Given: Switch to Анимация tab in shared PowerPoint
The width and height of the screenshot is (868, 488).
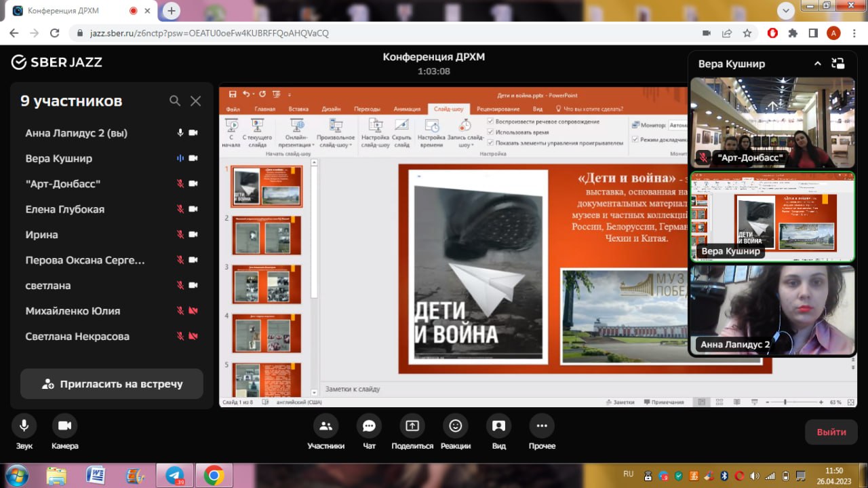Looking at the screenshot, I should pos(407,109).
